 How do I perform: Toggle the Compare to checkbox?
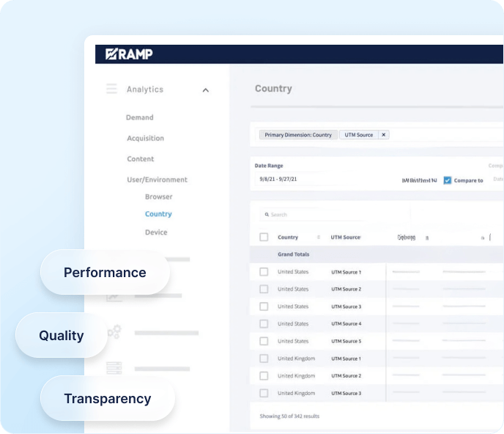448,180
